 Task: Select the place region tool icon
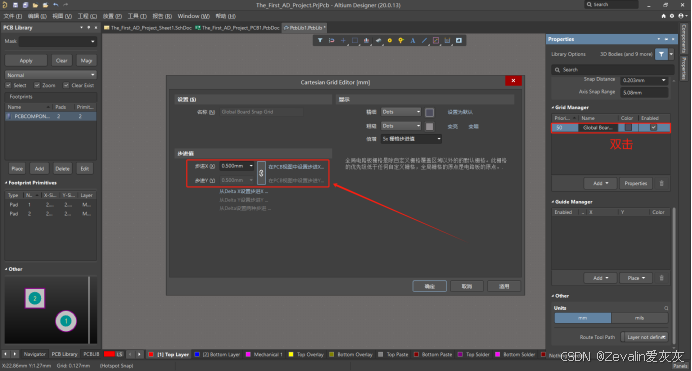pyautogui.click(x=436, y=40)
